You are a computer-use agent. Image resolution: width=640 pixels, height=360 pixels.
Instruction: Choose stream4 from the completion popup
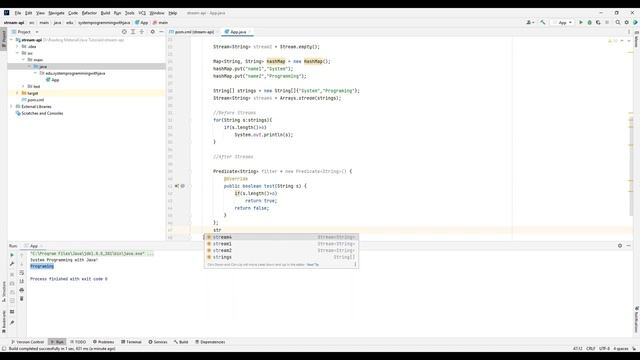tap(281, 237)
